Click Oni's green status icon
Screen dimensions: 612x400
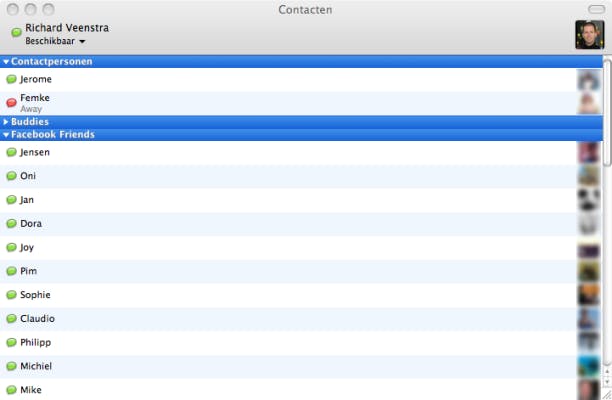(11, 176)
